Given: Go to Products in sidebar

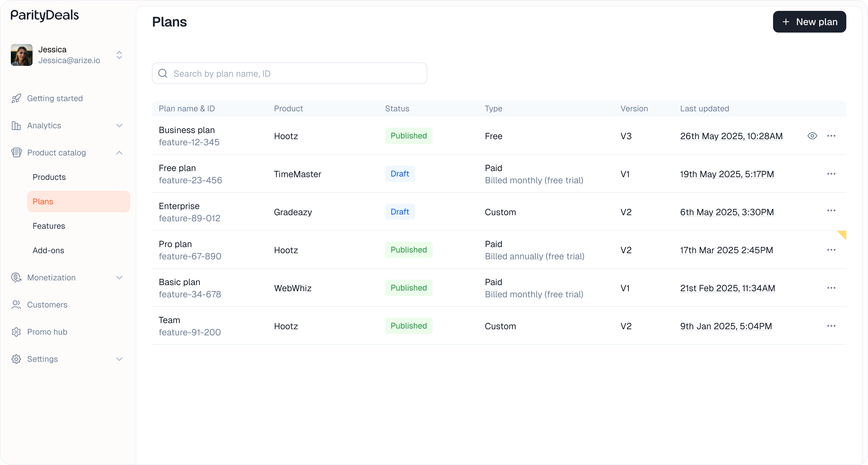Looking at the screenshot, I should 49,177.
